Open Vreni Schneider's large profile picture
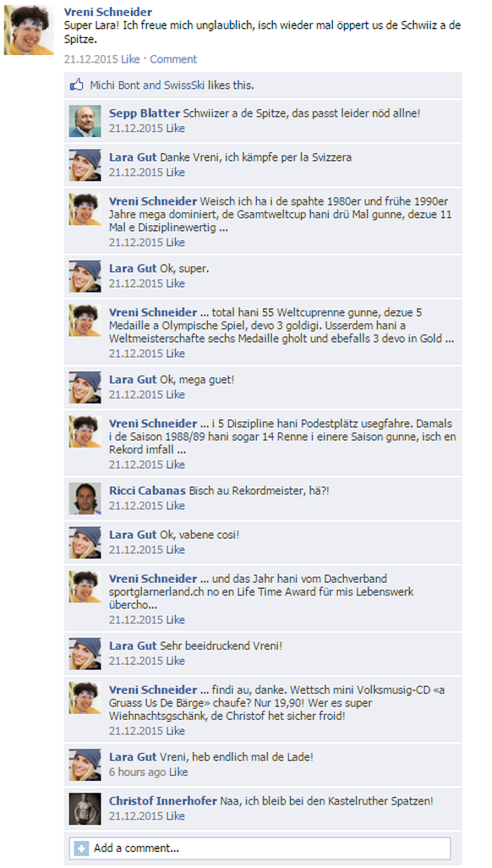The image size is (492, 868). click(x=29, y=30)
